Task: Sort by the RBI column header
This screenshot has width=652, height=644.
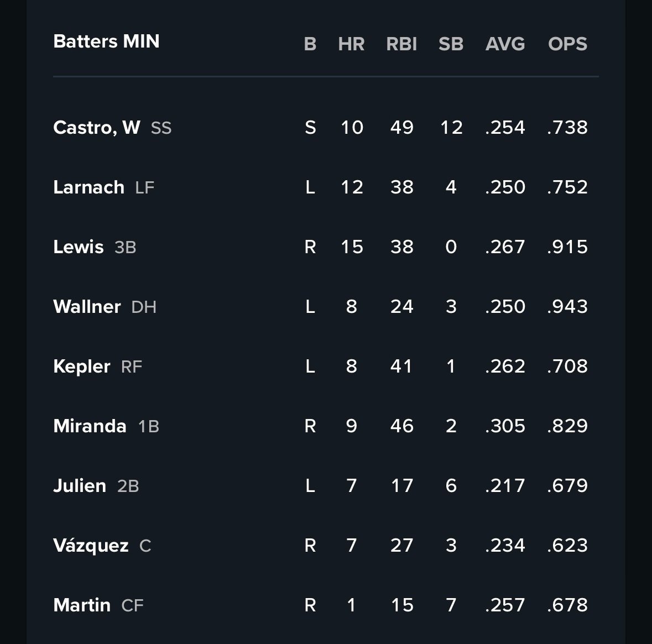Action: (x=401, y=44)
